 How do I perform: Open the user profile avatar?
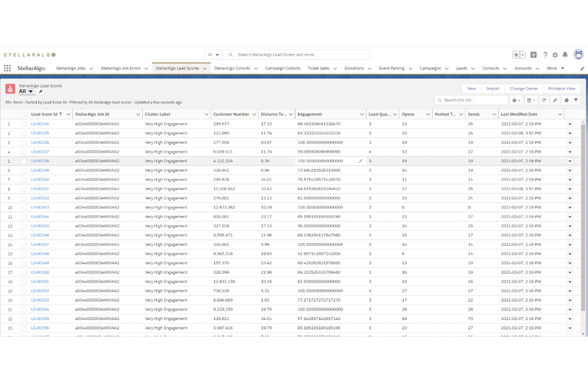pyautogui.click(x=579, y=54)
